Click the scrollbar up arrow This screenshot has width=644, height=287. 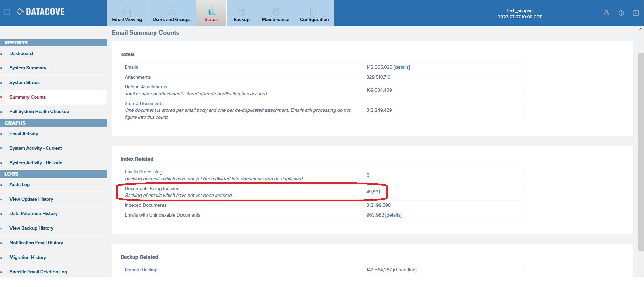641,29
